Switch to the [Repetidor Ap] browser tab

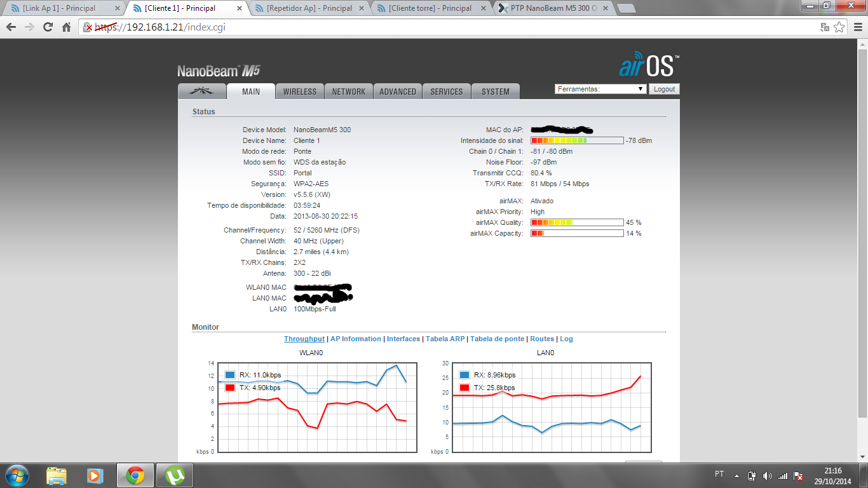(309, 8)
